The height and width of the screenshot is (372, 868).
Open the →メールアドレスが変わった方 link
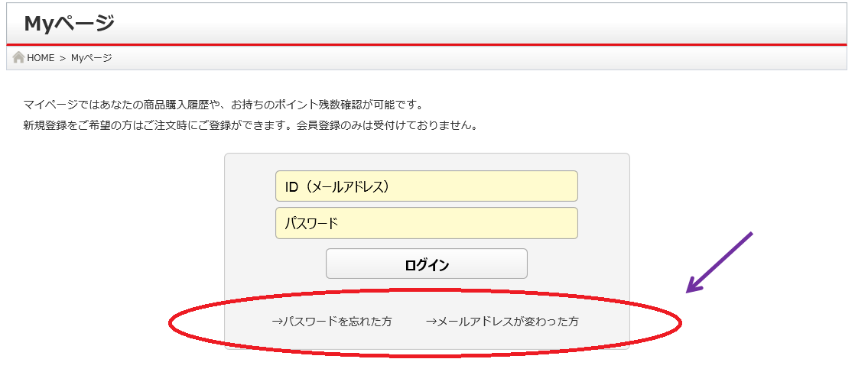(502, 321)
